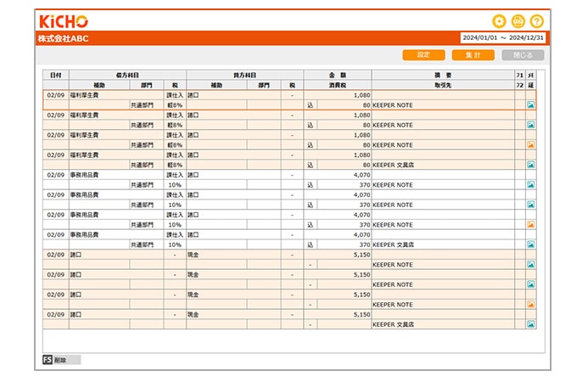Open the first orange receipt image icon
This screenshot has width=588, height=382.
[531, 145]
